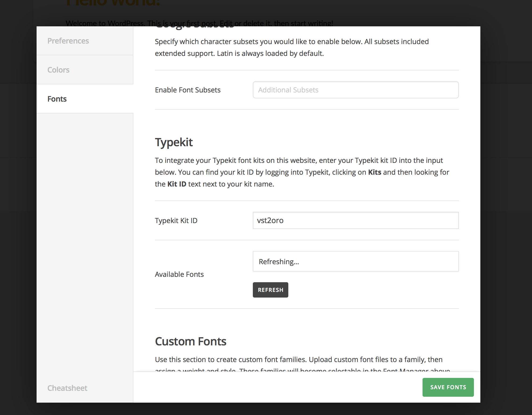Viewport: 532px width, 415px height.
Task: Click the Refresh button
Action: [270, 290]
